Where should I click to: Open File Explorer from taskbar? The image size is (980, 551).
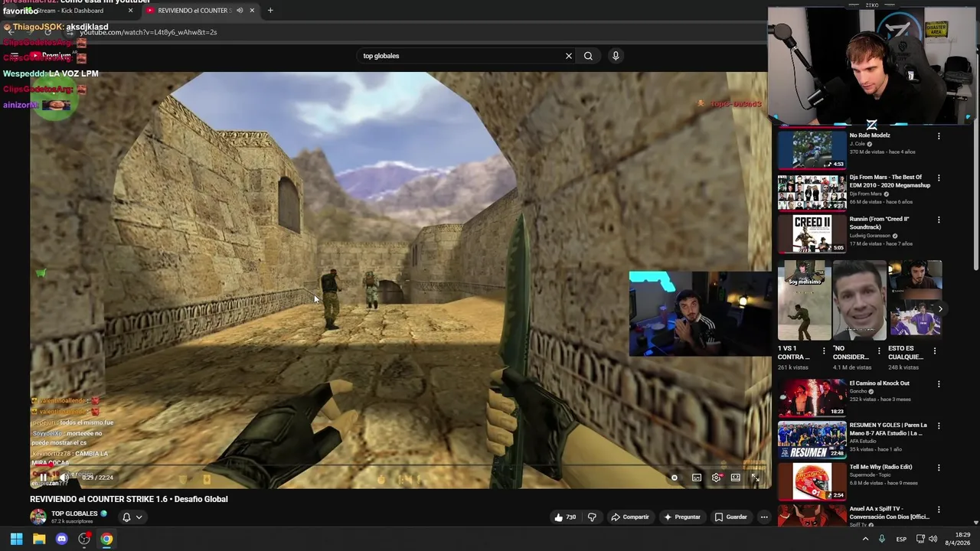click(39, 539)
